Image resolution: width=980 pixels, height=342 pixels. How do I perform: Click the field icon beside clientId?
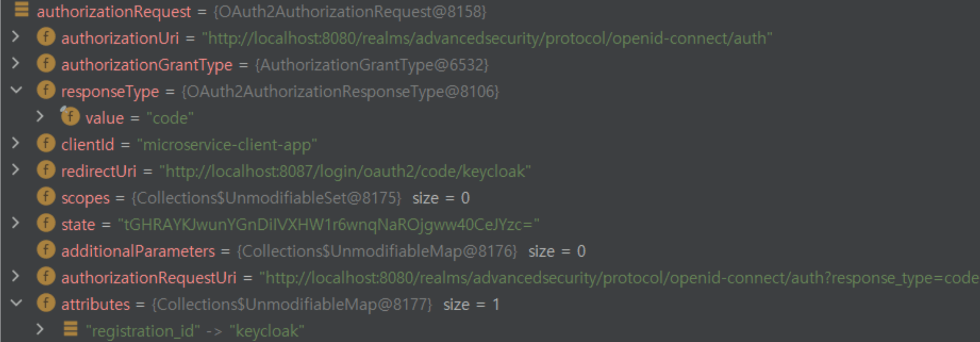click(x=46, y=143)
